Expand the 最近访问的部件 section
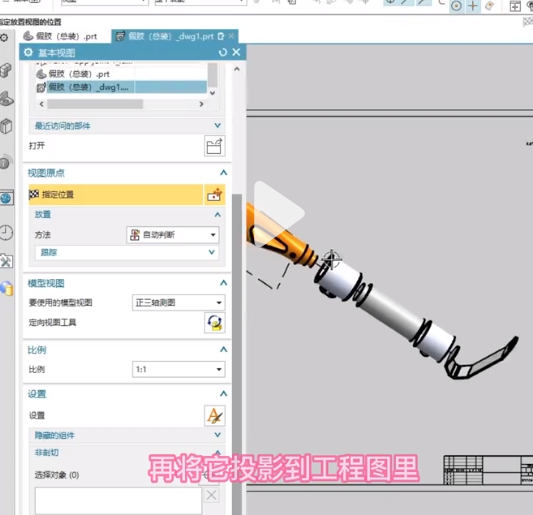 point(126,126)
